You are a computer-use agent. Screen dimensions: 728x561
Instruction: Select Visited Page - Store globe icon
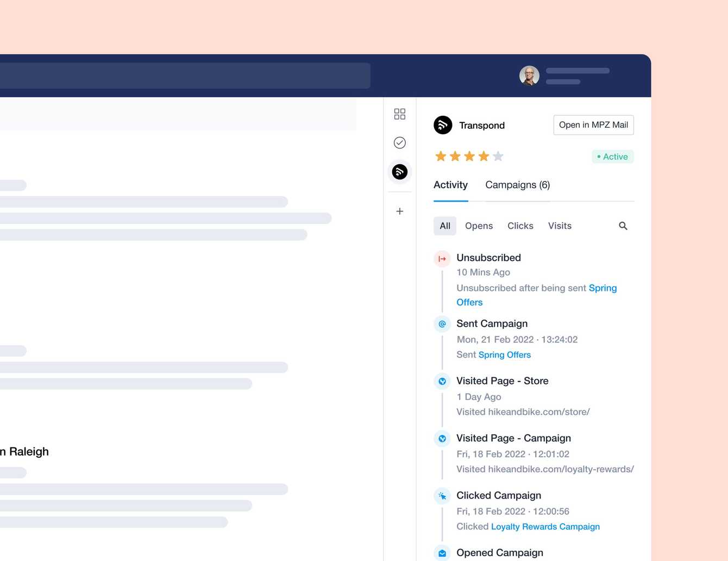[442, 381]
